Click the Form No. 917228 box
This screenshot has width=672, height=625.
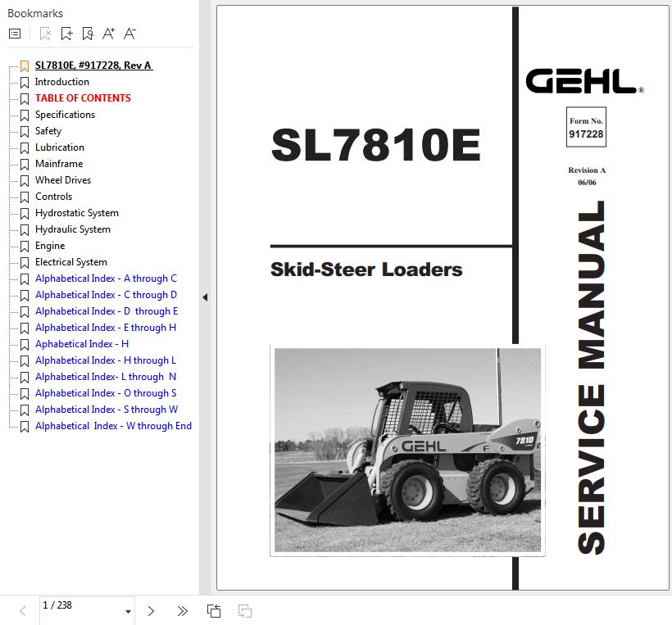tap(586, 127)
